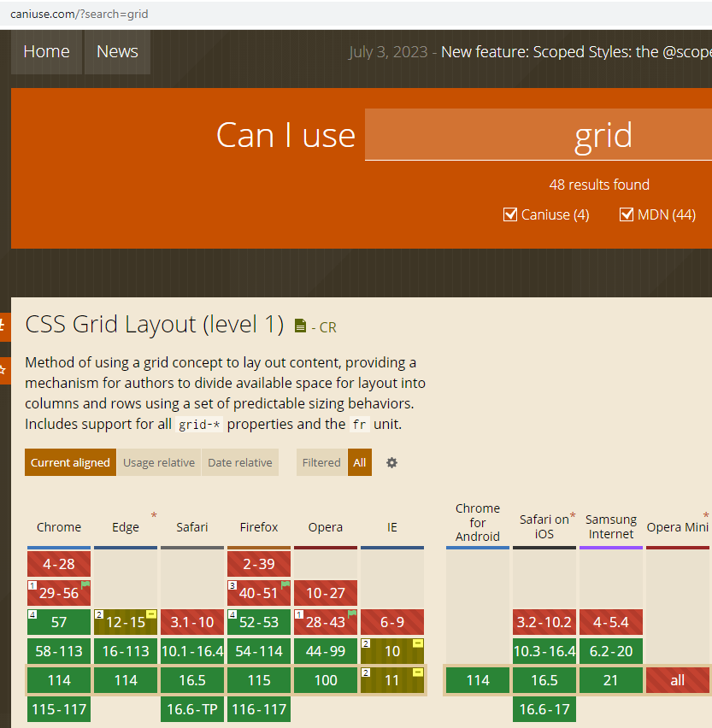Click the flag icon on Chrome 29-56

click(85, 585)
